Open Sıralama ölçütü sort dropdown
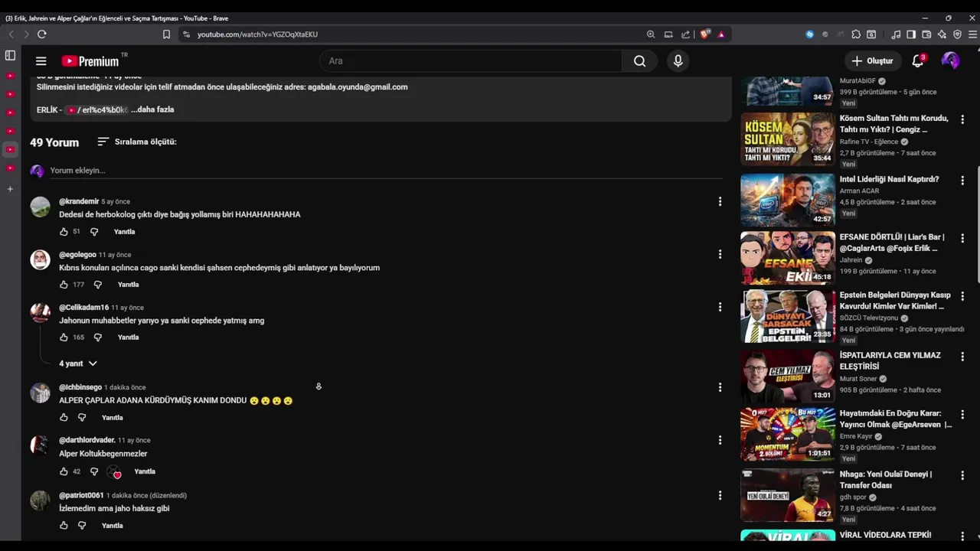 (x=137, y=142)
